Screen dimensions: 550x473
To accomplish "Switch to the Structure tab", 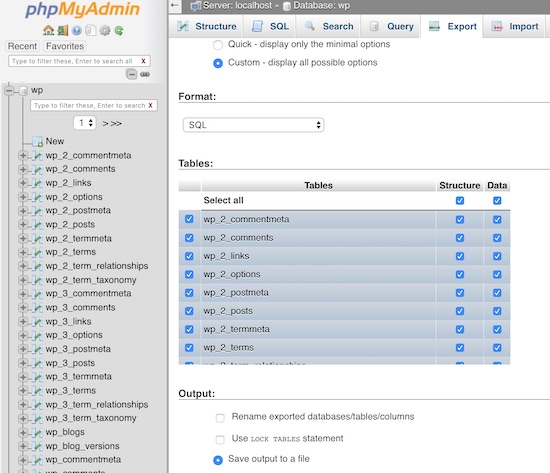I will pos(207,26).
